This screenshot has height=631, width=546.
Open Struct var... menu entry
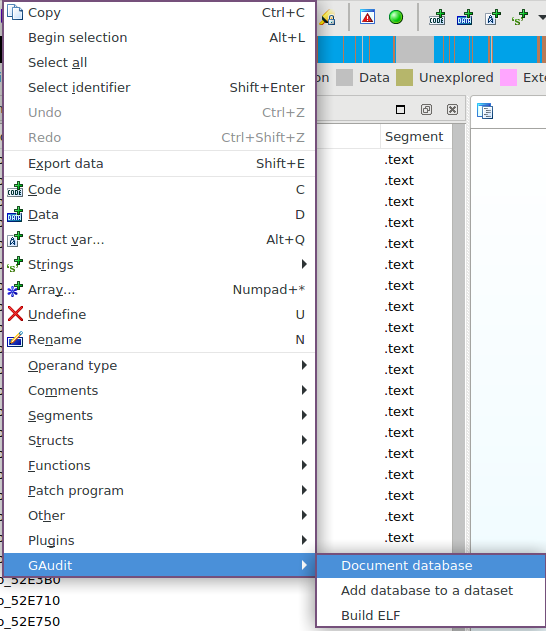[159, 240]
